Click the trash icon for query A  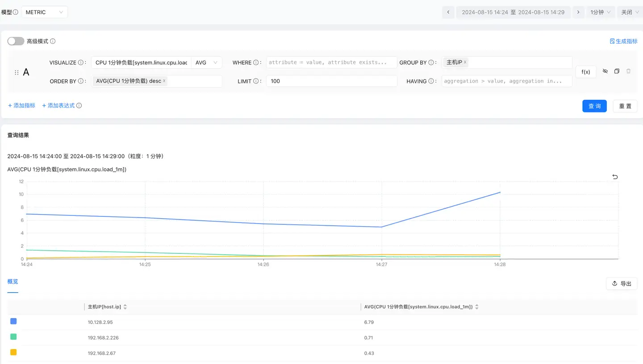tap(628, 71)
